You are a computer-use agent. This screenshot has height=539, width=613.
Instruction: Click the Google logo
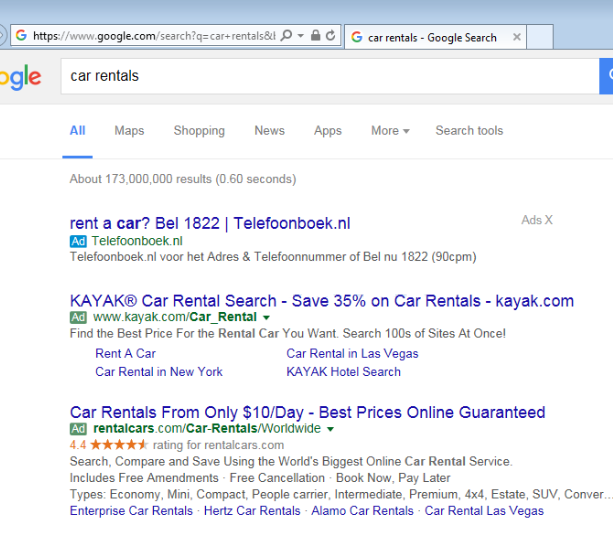tap(20, 77)
